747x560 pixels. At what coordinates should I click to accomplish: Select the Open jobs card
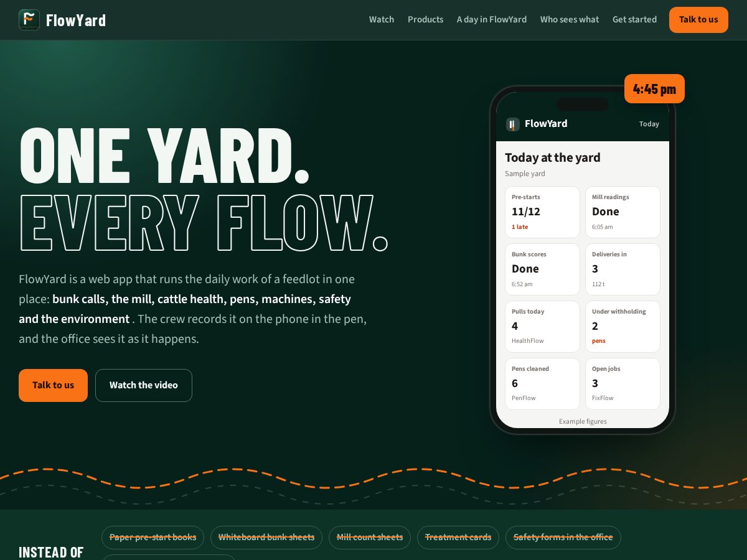coord(622,384)
